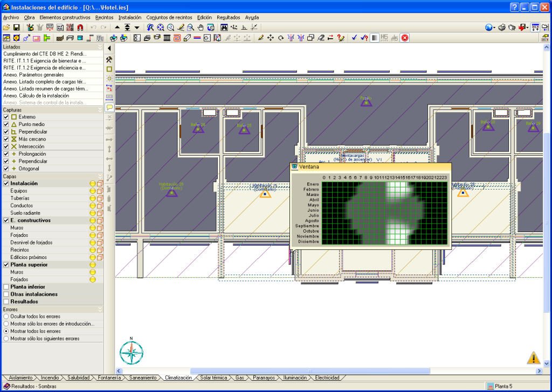Viewport: 552px width, 392px height.
Task: Click the move four-arrow cross icon
Action: point(271,38)
